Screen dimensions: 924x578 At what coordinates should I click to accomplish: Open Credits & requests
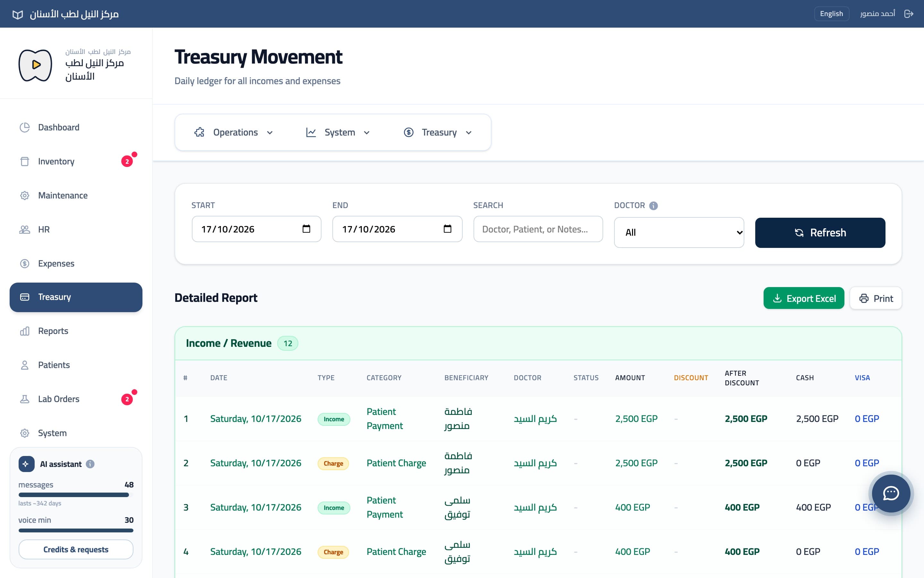[x=76, y=549]
